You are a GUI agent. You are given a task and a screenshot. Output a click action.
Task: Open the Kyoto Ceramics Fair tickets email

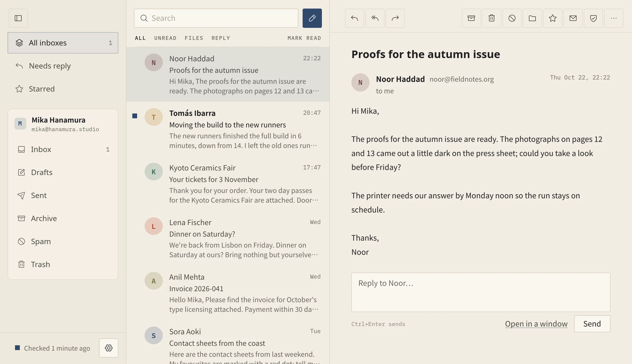(228, 184)
